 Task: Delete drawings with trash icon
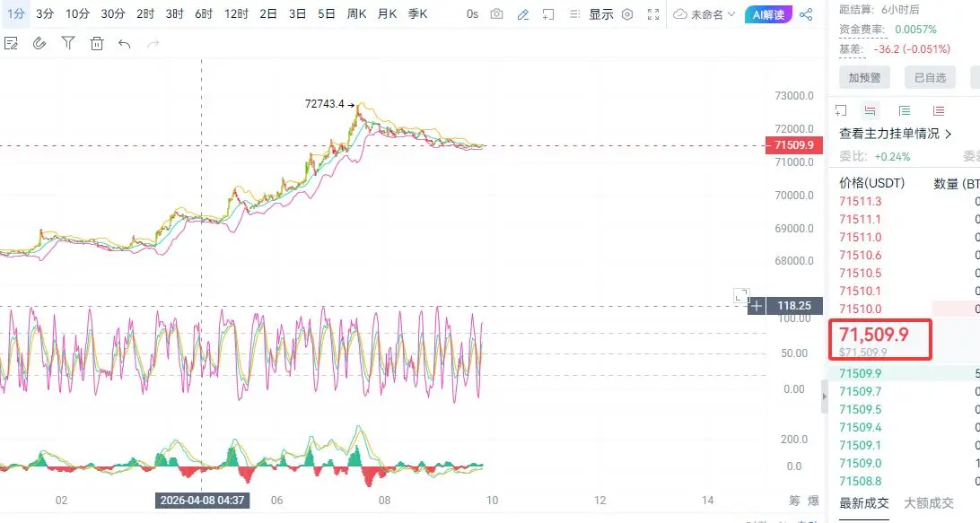(96, 43)
